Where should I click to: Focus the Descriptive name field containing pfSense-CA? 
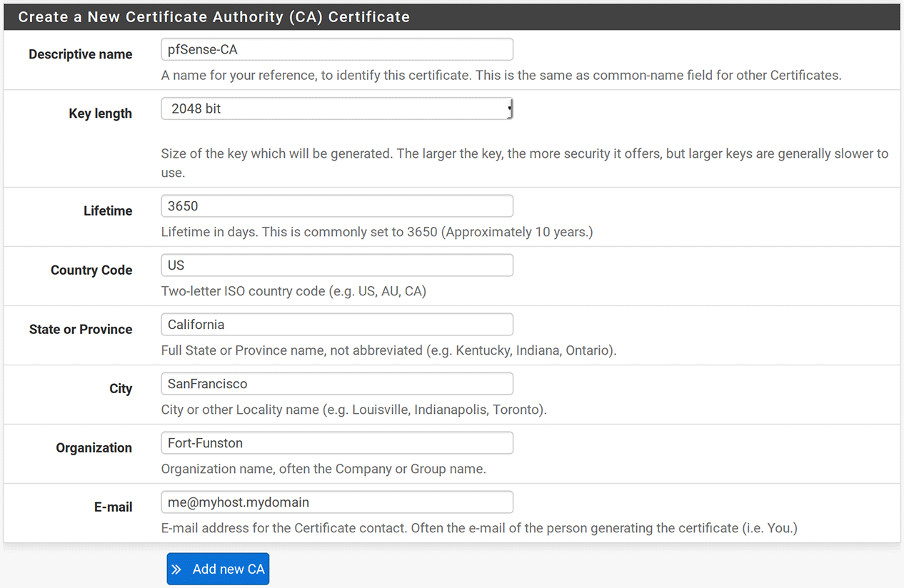[336, 49]
